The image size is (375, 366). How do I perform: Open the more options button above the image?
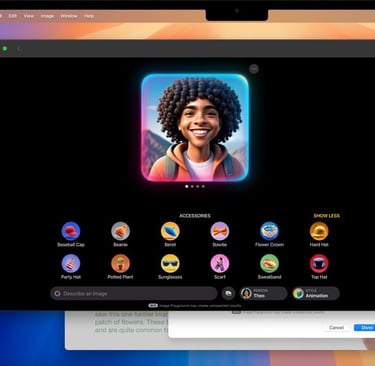[254, 69]
